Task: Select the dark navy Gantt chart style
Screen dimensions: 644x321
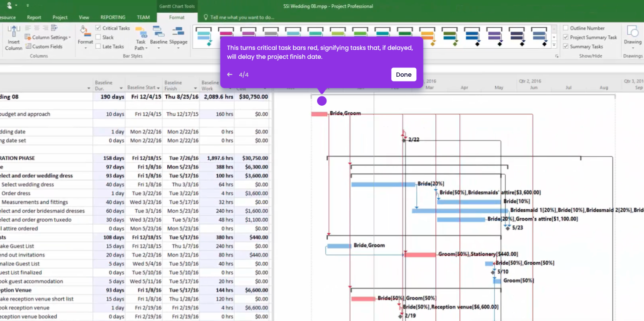Action: [516, 38]
